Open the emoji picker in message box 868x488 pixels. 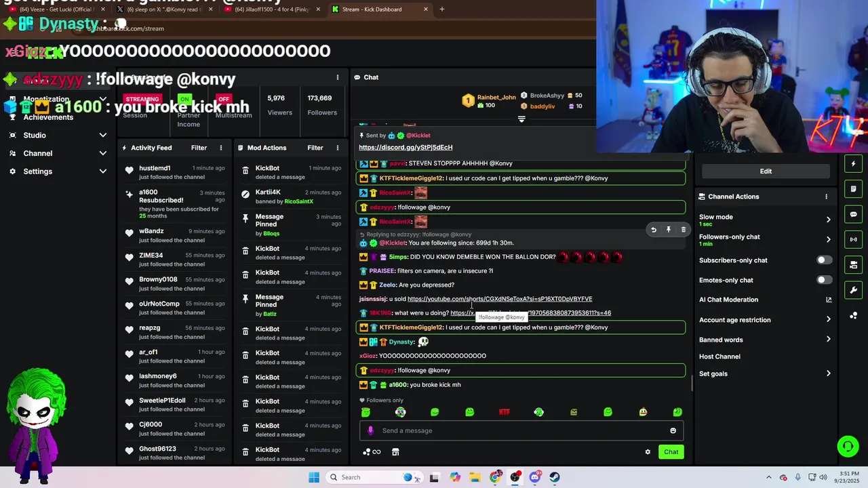pyautogui.click(x=673, y=430)
